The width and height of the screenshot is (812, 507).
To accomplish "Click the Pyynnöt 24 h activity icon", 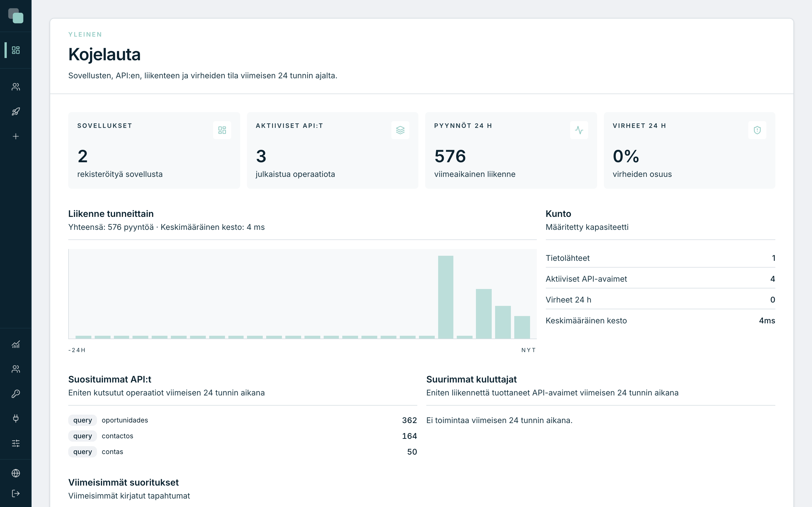I will pos(579,130).
